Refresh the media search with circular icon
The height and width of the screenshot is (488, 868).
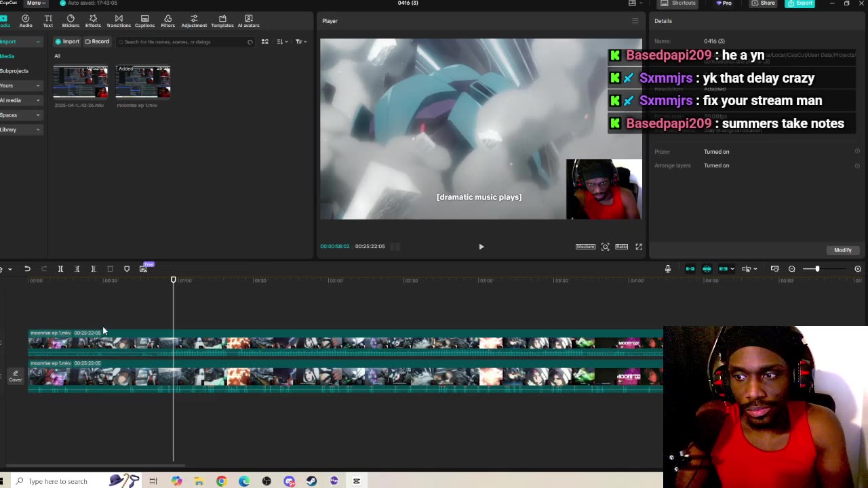pos(250,42)
